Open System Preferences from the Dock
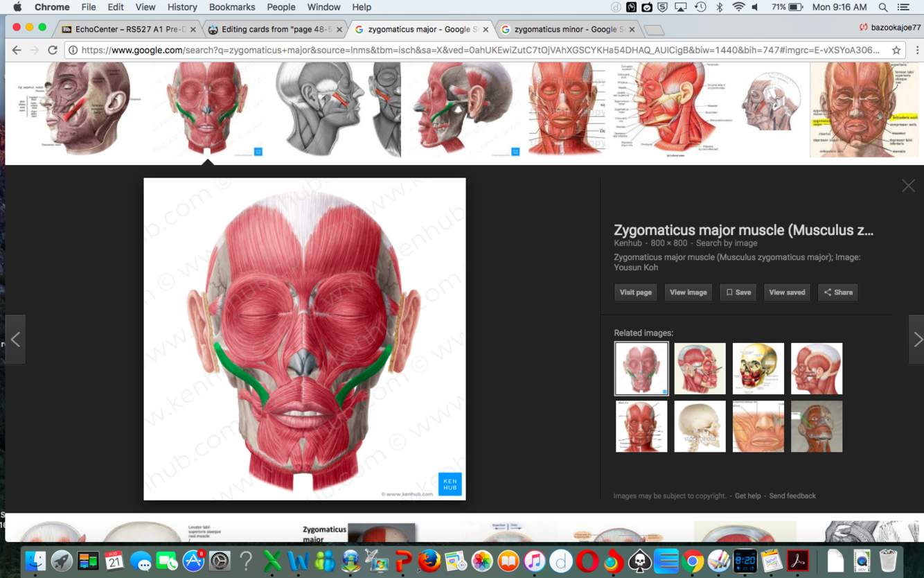Viewport: 924px width, 578px height. click(x=220, y=561)
